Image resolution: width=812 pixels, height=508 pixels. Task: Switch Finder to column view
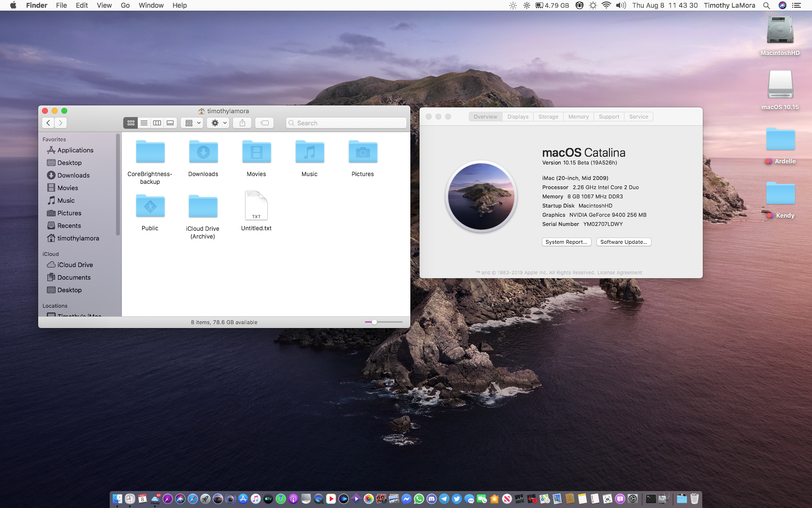(157, 123)
